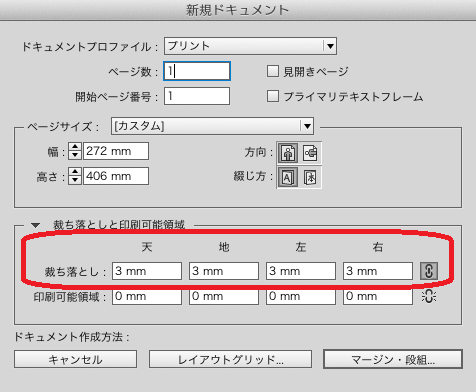
Task: Click the 印刷可能領域 右 field
Action: click(378, 296)
